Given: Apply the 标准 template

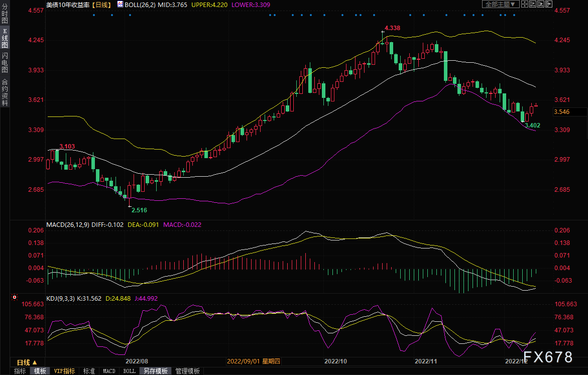Looking at the screenshot, I should click(89, 371).
